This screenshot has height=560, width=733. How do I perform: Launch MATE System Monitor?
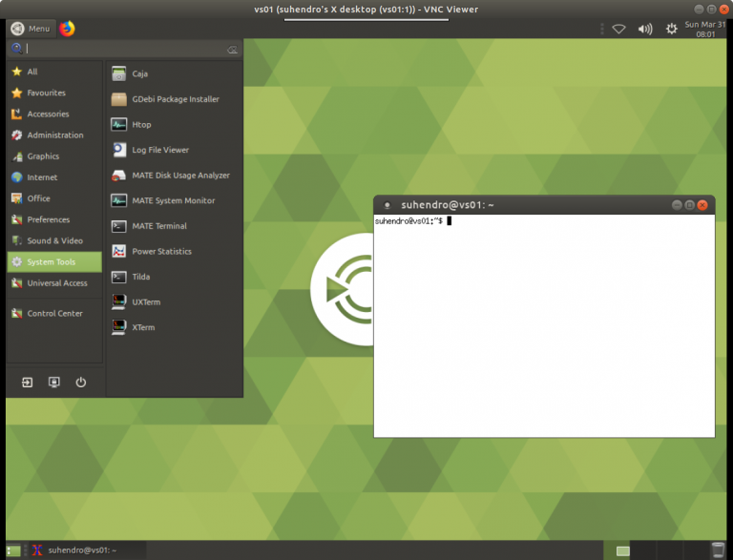[173, 200]
